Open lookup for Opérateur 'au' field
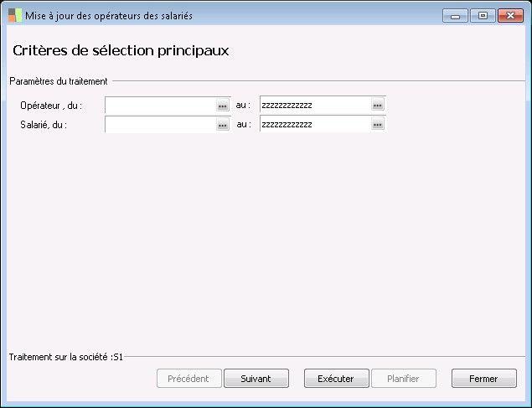This screenshot has width=532, height=408. click(378, 105)
